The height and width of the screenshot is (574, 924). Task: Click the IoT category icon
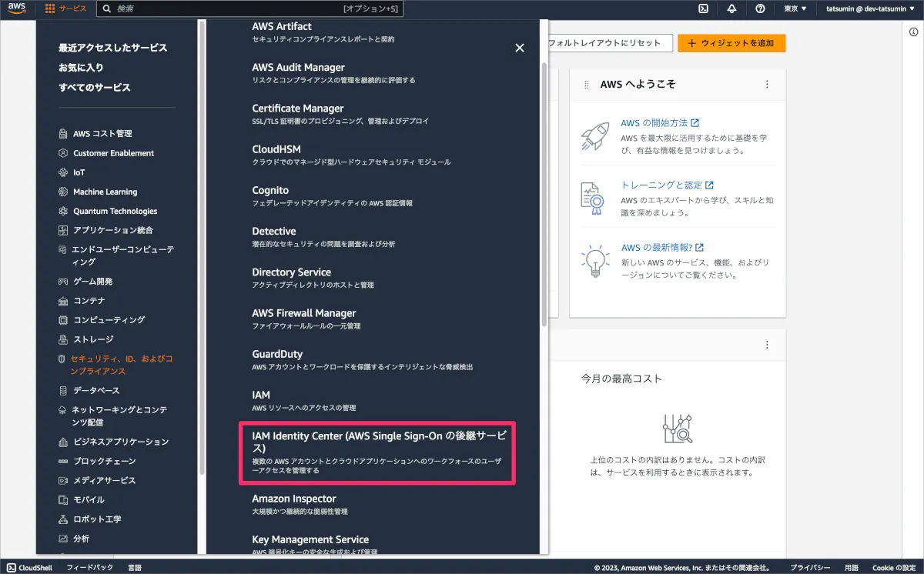(x=64, y=172)
